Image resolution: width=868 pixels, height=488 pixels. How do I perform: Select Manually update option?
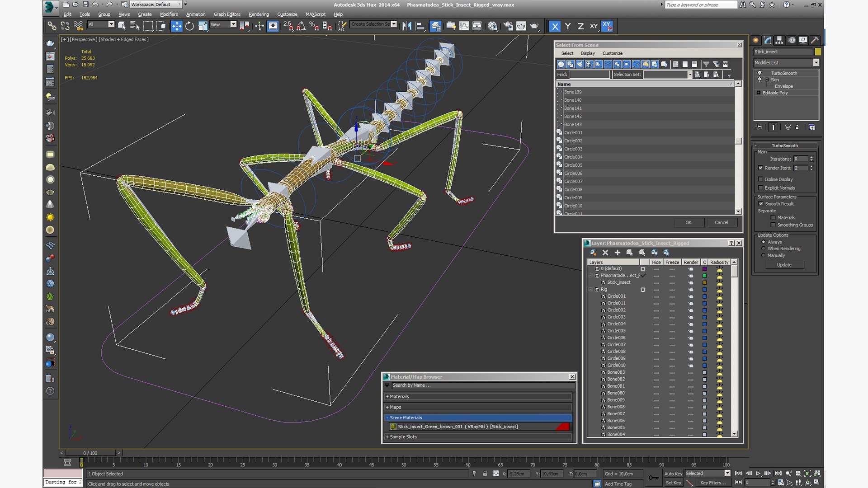[x=764, y=255]
